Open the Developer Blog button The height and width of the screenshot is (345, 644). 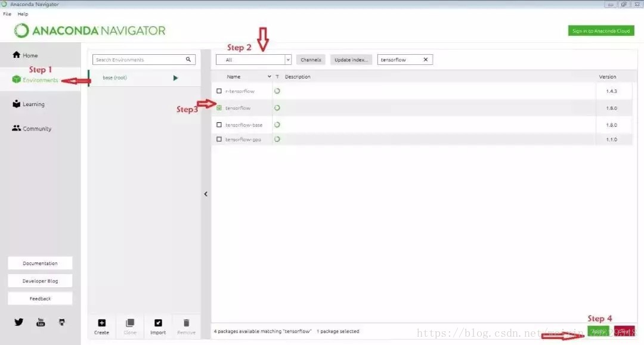41,281
